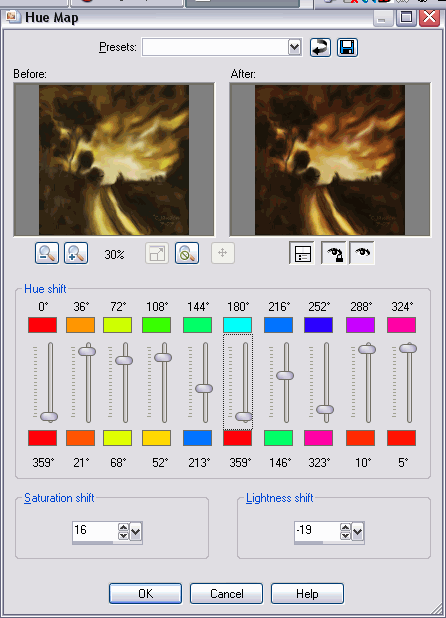Click the top yellow-green swatch under 72°
This screenshot has width=446, height=618.
click(x=117, y=325)
